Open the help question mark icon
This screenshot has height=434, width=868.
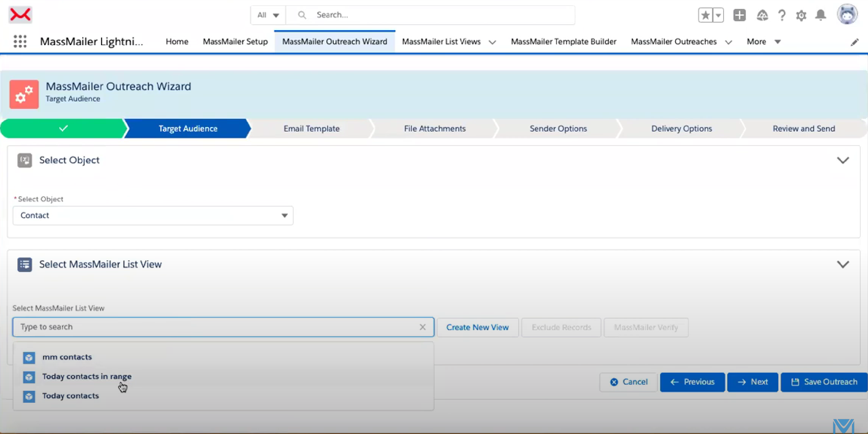(x=782, y=15)
